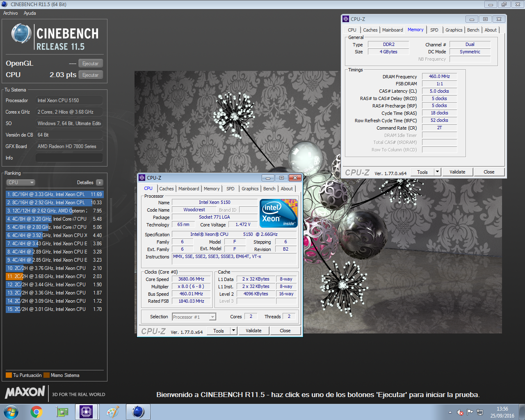Open the CPU ranking dropdown

[21, 183]
